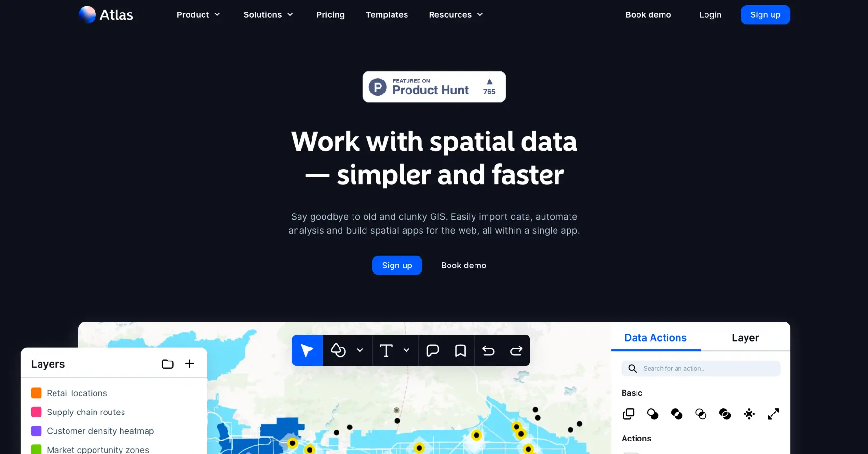This screenshot has height=454, width=868.
Task: Click the redo arrow
Action: click(516, 350)
